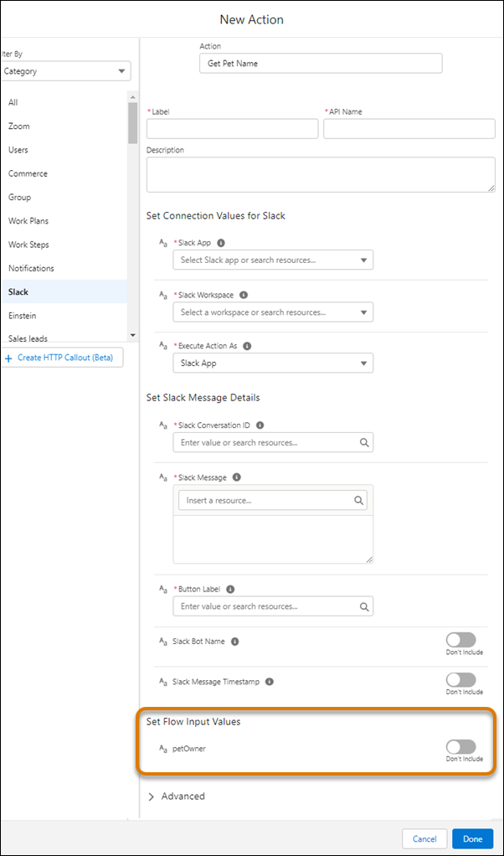The image size is (504, 856).
Task: Select the Group category
Action: 64,197
